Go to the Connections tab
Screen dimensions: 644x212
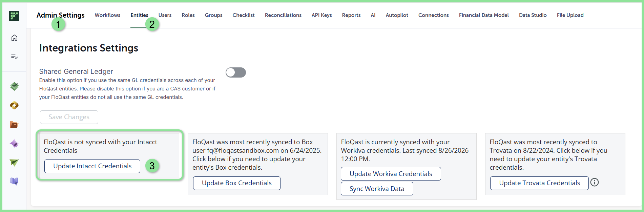433,15
